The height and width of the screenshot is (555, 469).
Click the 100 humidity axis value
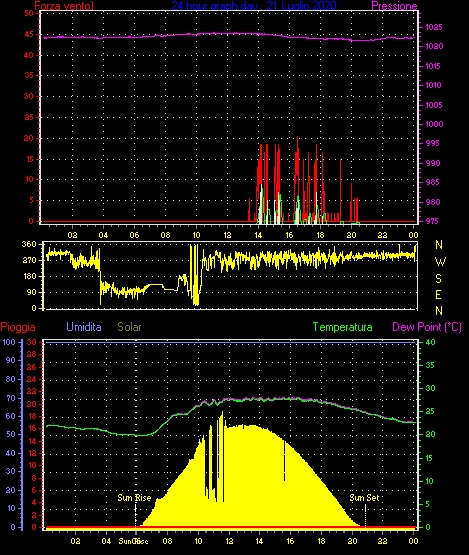[9, 342]
